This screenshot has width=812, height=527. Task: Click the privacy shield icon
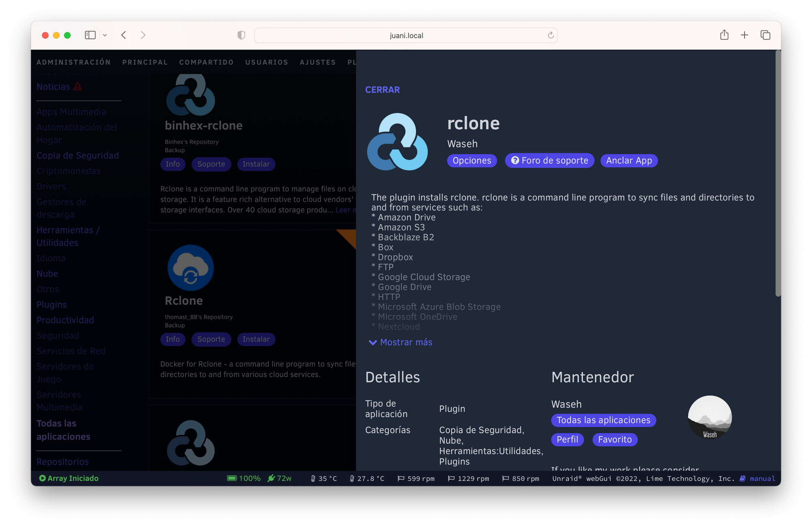click(241, 35)
